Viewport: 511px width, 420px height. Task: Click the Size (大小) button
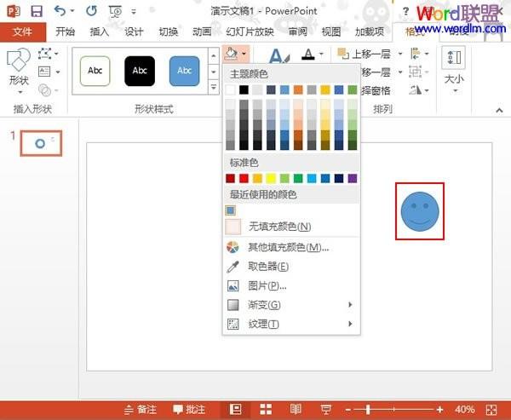tap(454, 70)
